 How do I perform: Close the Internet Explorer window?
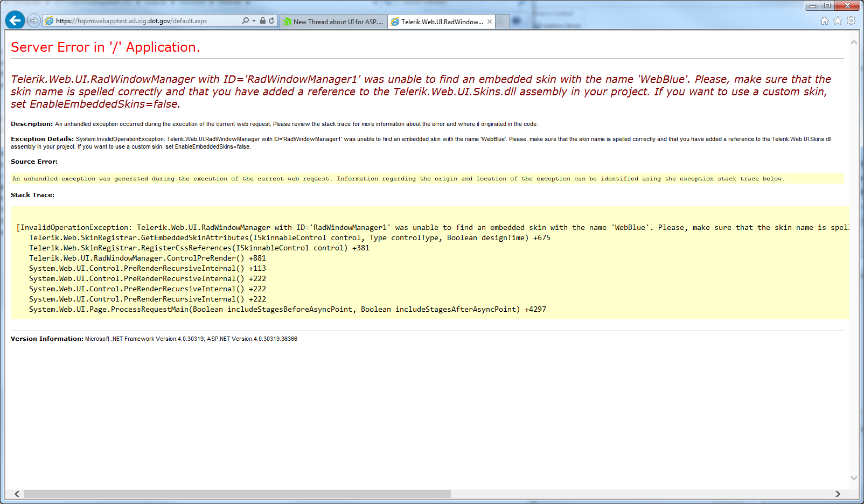(x=848, y=5)
